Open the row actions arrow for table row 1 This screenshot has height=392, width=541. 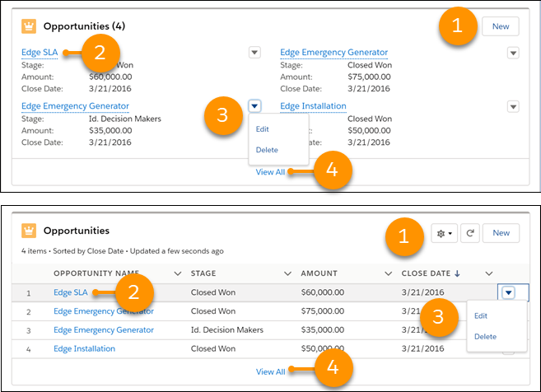pyautogui.click(x=509, y=292)
